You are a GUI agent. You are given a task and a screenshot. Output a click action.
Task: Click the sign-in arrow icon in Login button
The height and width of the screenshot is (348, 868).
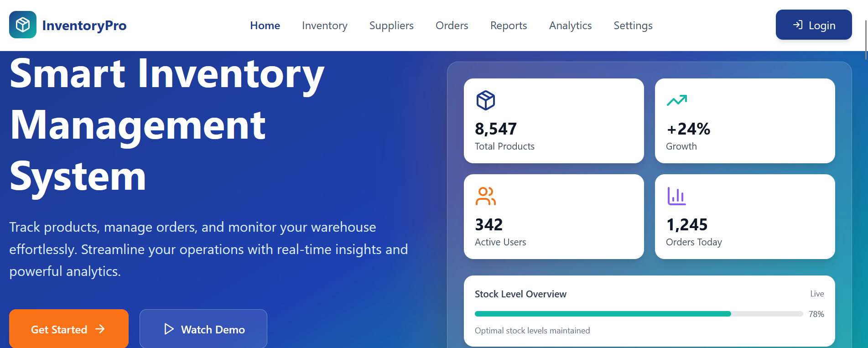[x=798, y=25]
